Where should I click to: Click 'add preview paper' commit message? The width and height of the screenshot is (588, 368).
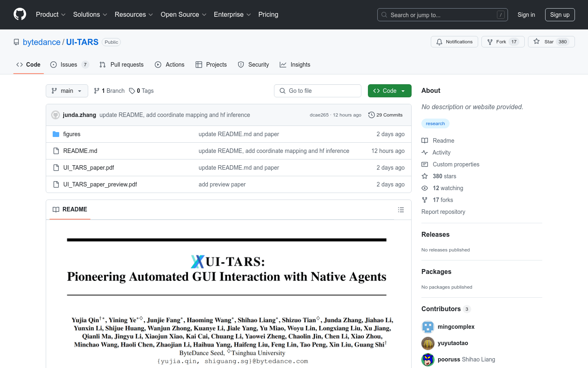point(222,184)
